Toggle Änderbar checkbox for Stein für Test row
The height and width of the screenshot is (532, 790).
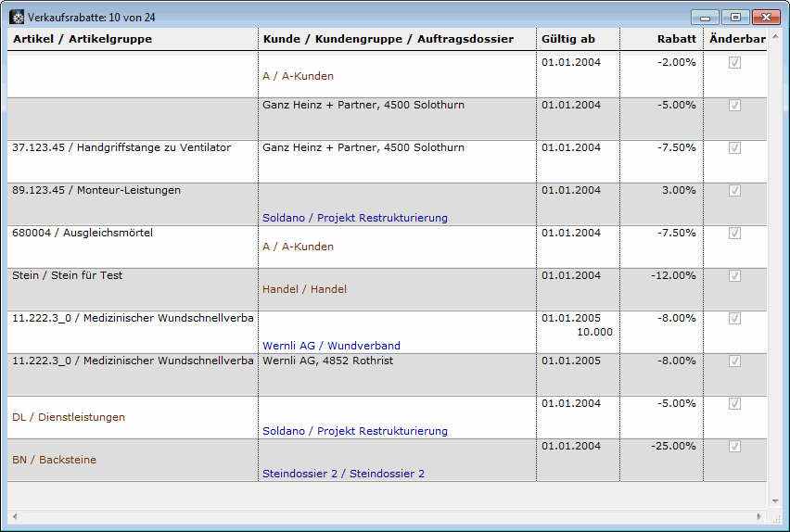pyautogui.click(x=734, y=276)
